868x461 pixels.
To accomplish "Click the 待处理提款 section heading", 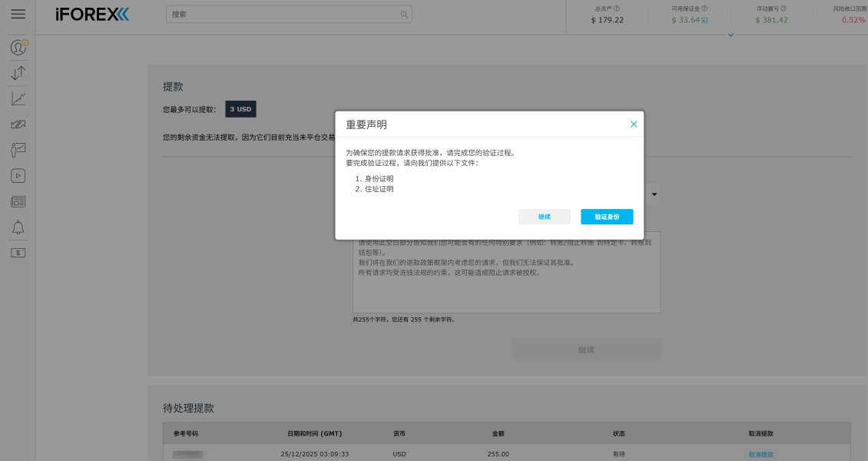I will [188, 408].
